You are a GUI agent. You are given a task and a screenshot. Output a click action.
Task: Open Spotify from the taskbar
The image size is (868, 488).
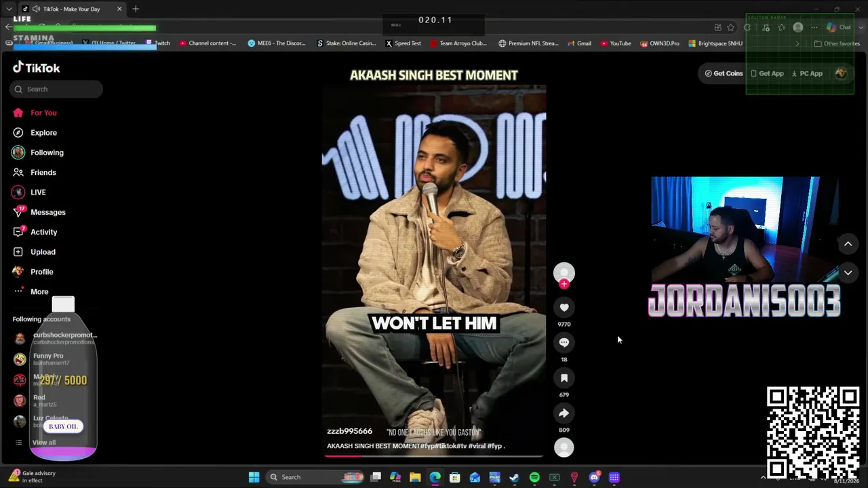coord(534,477)
